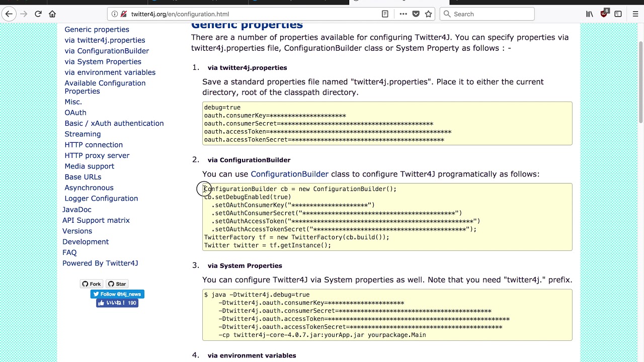
Task: Click the Facebook like button
Action: pyautogui.click(x=117, y=303)
